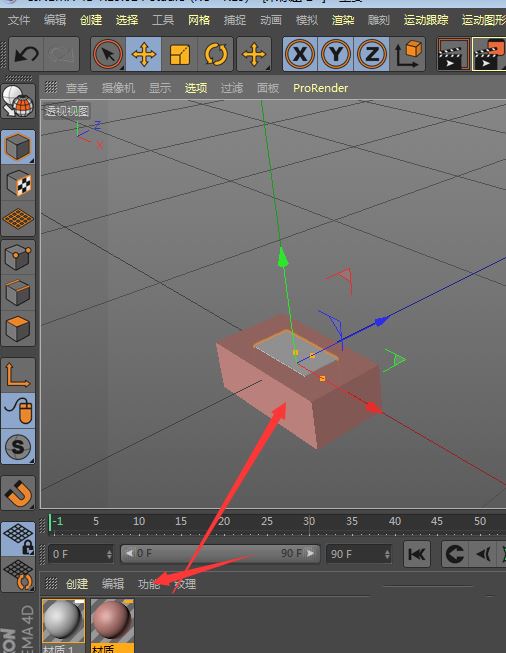Image resolution: width=506 pixels, height=653 pixels.
Task: Toggle the Snap magnet icon
Action: click(18, 493)
